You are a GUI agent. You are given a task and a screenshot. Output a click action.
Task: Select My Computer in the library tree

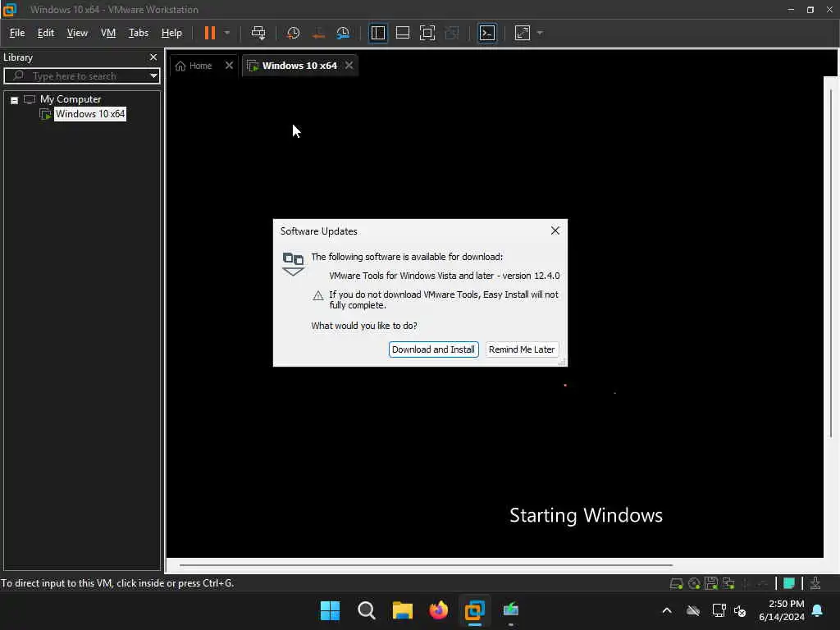pos(71,99)
